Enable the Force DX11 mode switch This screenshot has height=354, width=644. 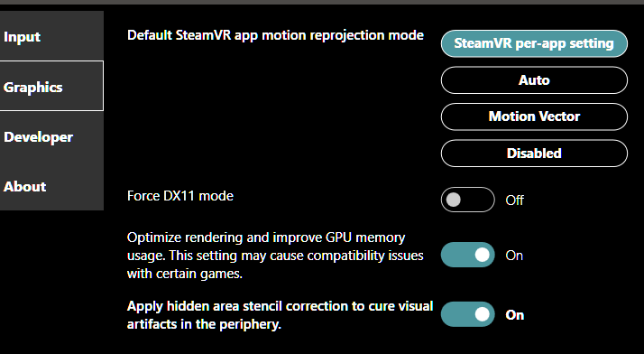tap(468, 200)
